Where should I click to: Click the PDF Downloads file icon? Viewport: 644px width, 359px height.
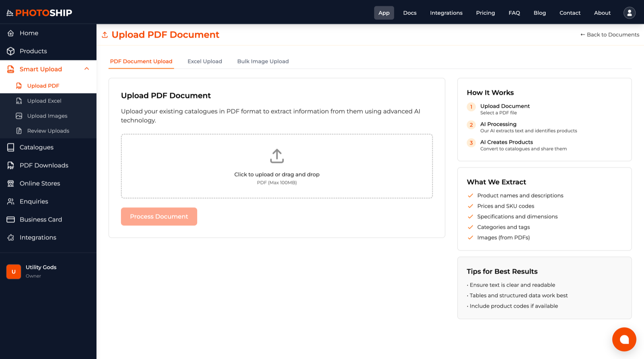[x=11, y=165]
